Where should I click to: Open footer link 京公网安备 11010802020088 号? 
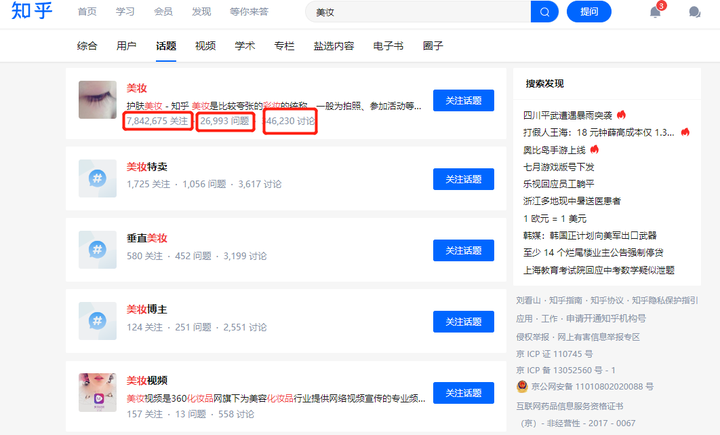pyautogui.click(x=592, y=387)
